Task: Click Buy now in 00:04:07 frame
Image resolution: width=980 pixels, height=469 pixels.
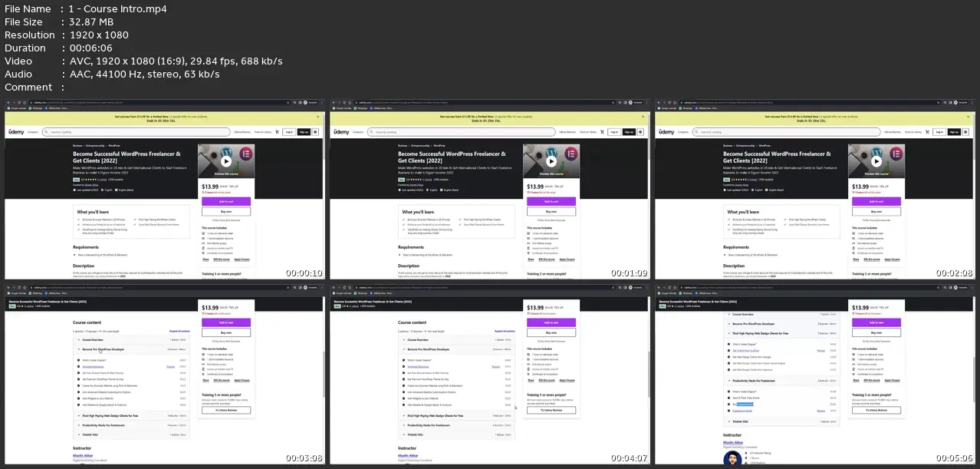Action: click(x=551, y=332)
